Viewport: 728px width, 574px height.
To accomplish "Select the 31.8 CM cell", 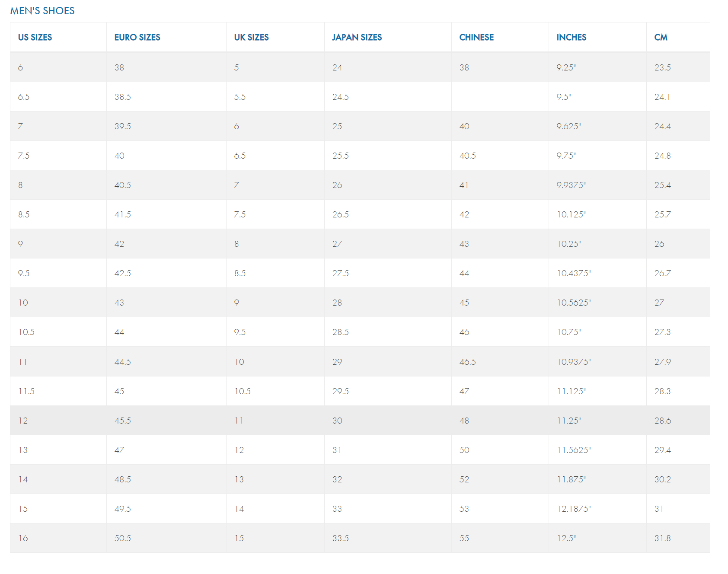I will point(663,539).
